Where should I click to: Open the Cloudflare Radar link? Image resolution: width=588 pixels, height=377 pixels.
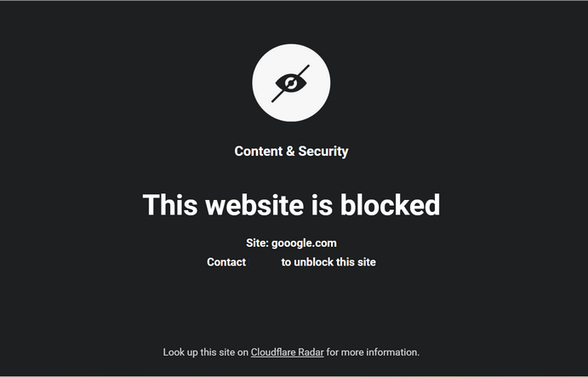(x=288, y=352)
